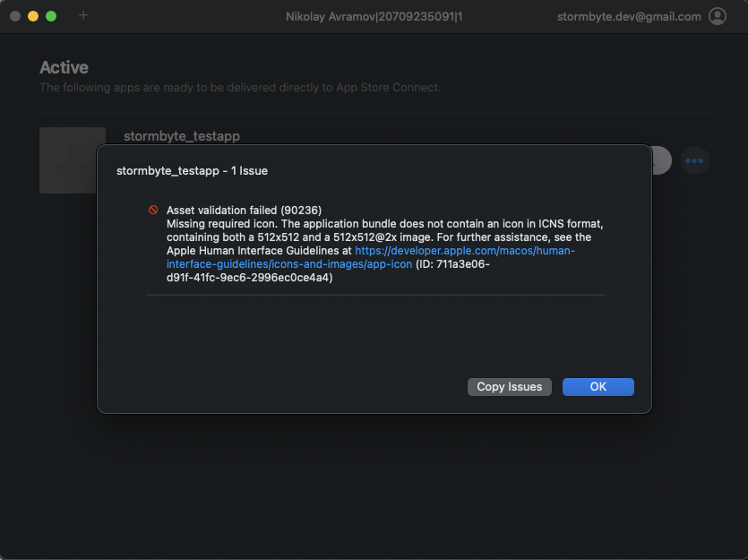The image size is (748, 560).
Task: Click the 'stormbyte_testapp - 1 Issue' dialog title
Action: [x=192, y=171]
